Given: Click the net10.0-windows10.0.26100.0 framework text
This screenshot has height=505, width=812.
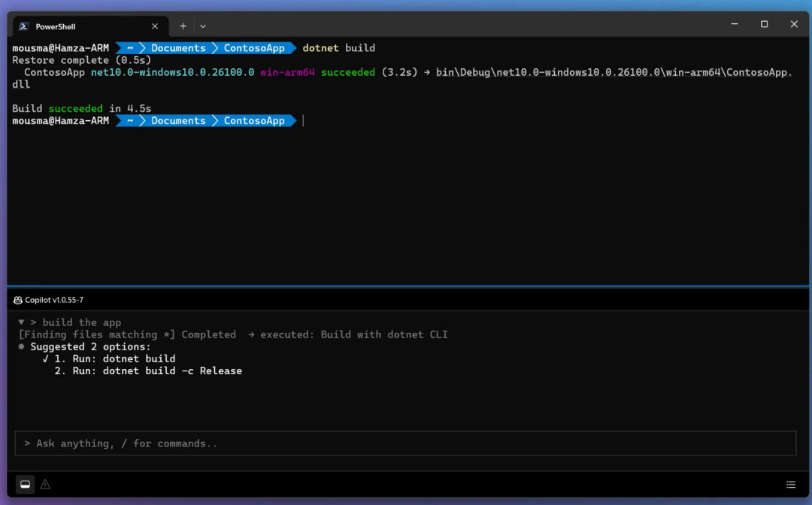Looking at the screenshot, I should 172,72.
